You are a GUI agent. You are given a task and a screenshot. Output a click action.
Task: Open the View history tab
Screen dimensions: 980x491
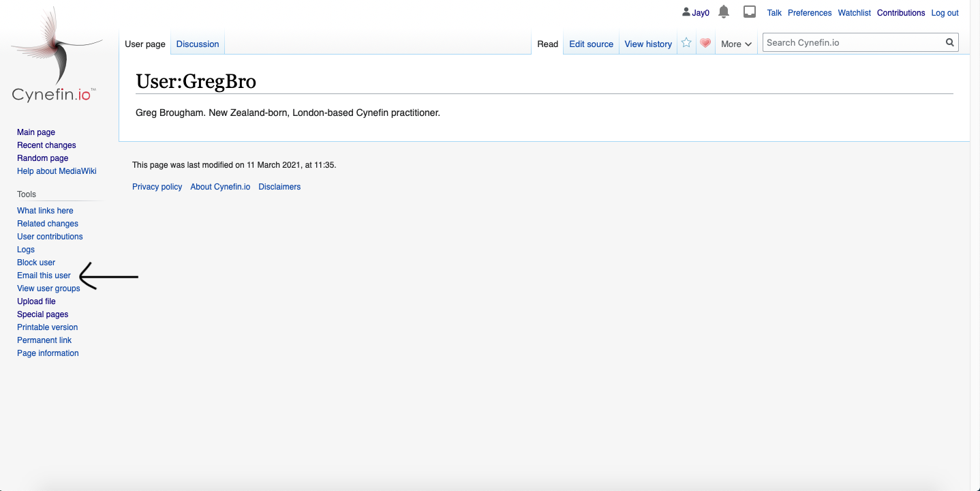(648, 44)
